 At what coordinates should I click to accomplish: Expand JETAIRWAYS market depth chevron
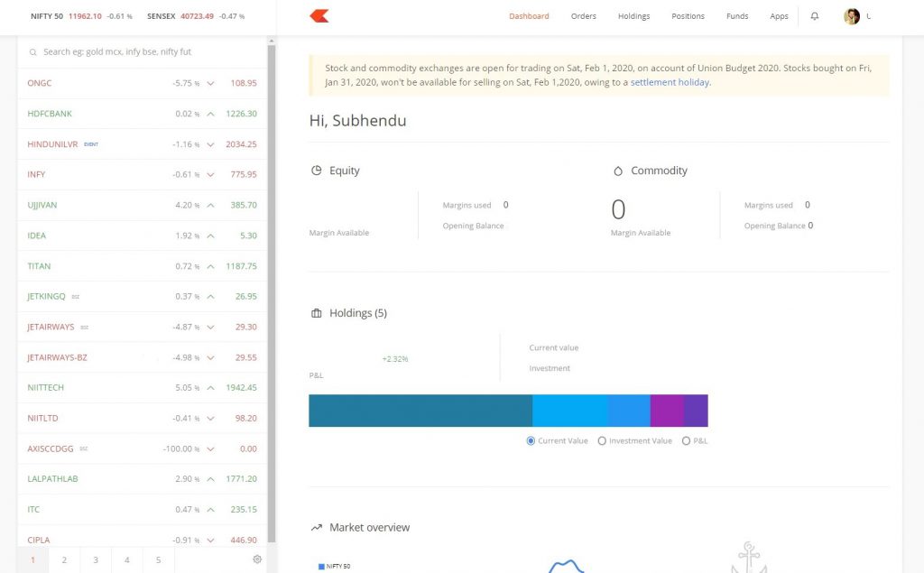pos(210,328)
